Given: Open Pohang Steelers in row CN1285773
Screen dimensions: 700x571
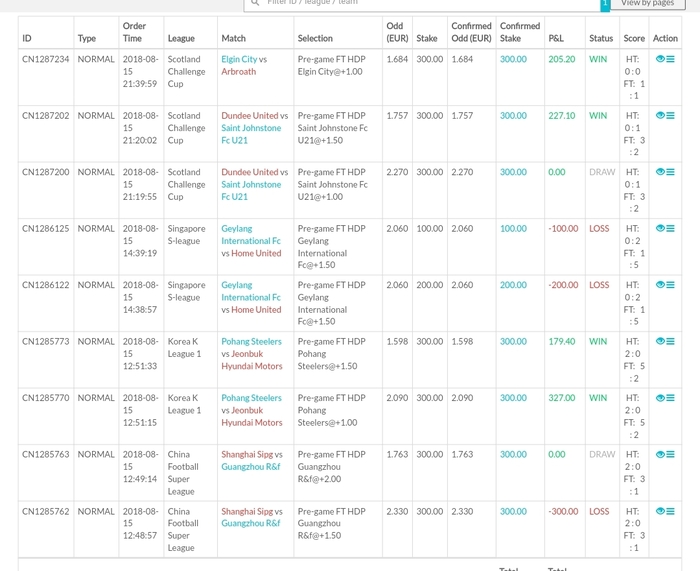Looking at the screenshot, I should click(251, 342).
